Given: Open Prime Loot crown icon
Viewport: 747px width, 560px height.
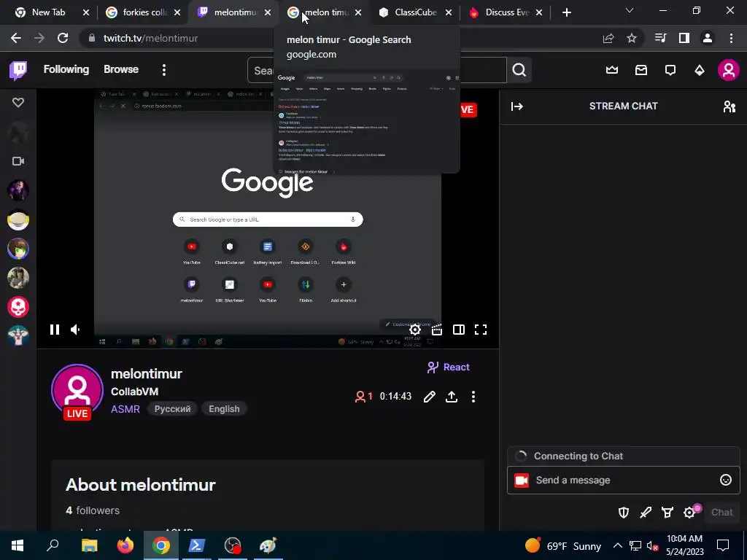Looking at the screenshot, I should [612, 70].
